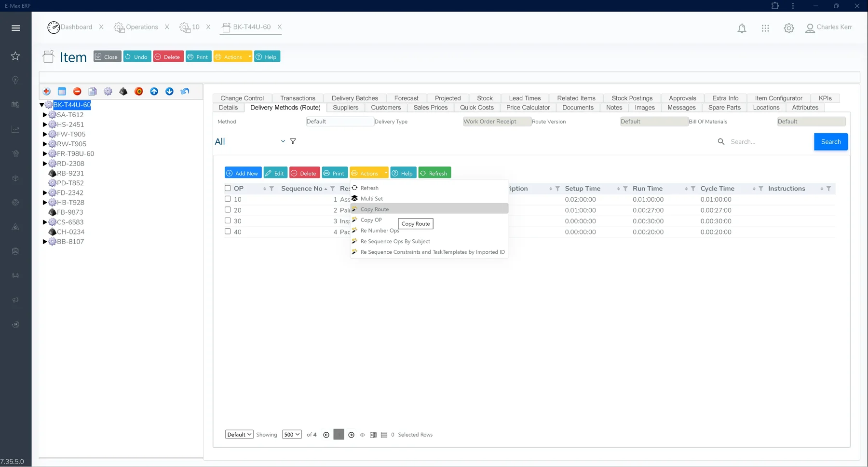868x467 pixels.
Task: Click the Close button beside Item
Action: (x=107, y=57)
